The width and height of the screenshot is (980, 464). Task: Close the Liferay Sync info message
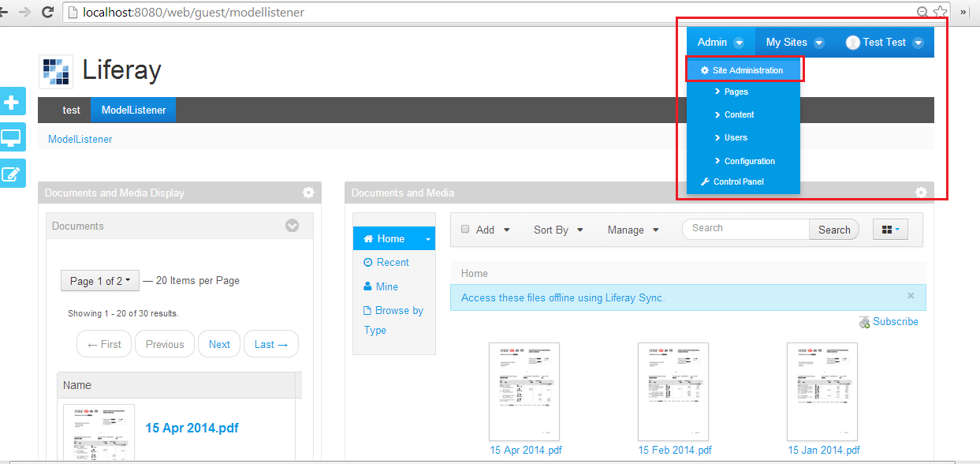tap(911, 296)
